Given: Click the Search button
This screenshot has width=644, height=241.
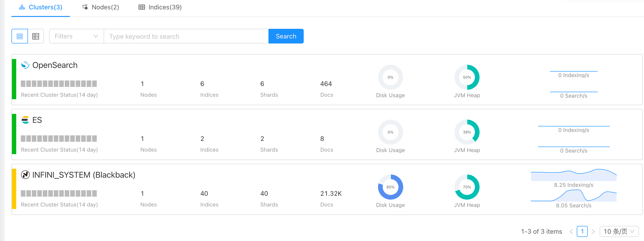Looking at the screenshot, I should 286,36.
